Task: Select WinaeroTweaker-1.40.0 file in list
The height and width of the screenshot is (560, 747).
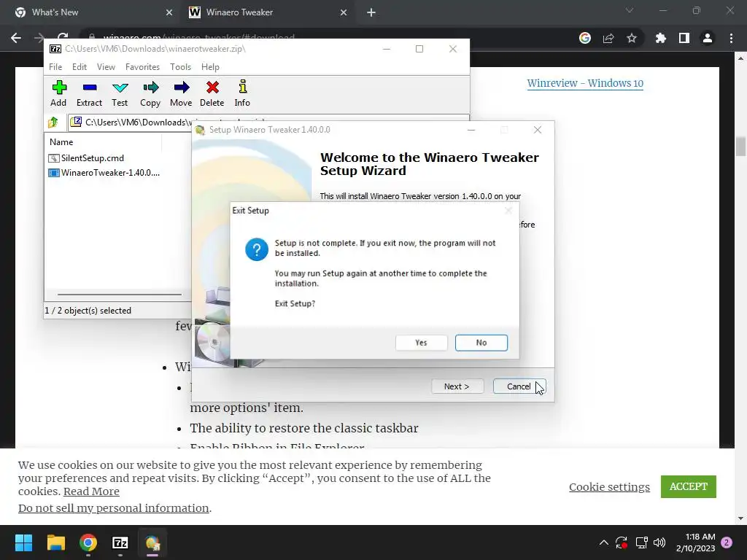Action: click(x=104, y=173)
